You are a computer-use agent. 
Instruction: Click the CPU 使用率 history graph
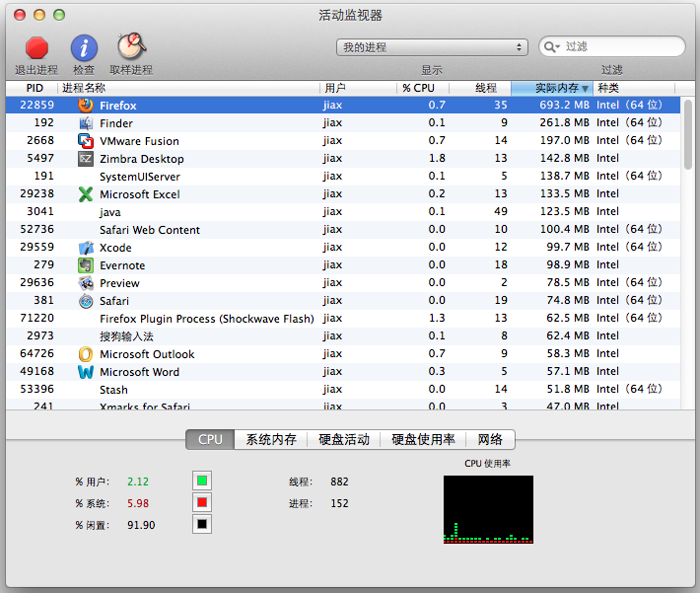point(488,509)
